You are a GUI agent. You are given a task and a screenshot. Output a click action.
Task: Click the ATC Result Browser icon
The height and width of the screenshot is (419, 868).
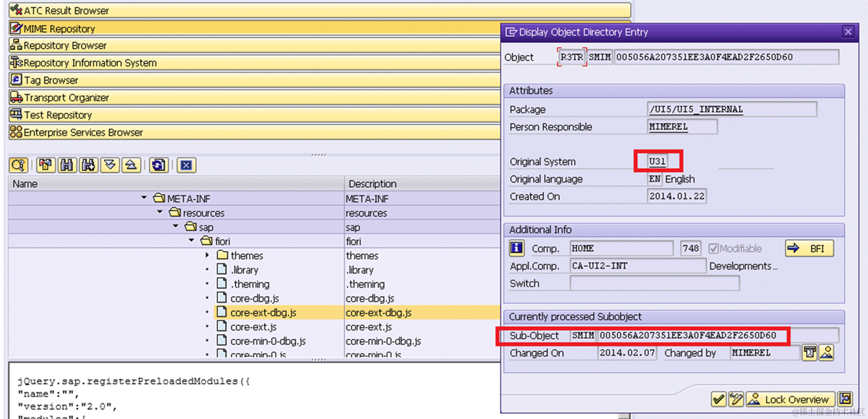[16, 10]
